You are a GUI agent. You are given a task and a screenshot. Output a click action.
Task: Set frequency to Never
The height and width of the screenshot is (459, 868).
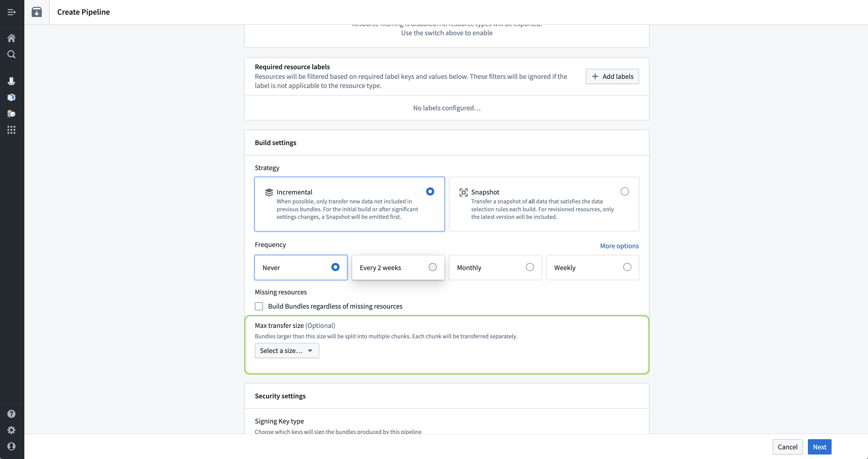(301, 268)
